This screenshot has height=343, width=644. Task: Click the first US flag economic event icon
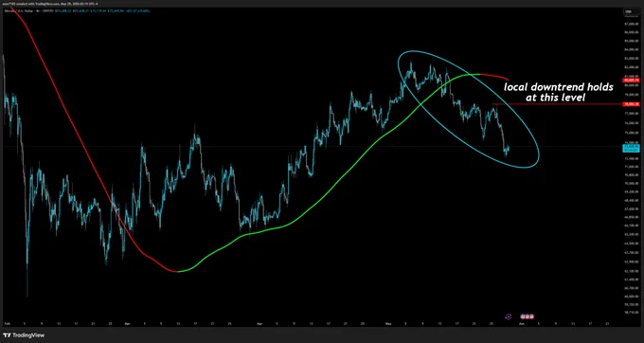522,316
